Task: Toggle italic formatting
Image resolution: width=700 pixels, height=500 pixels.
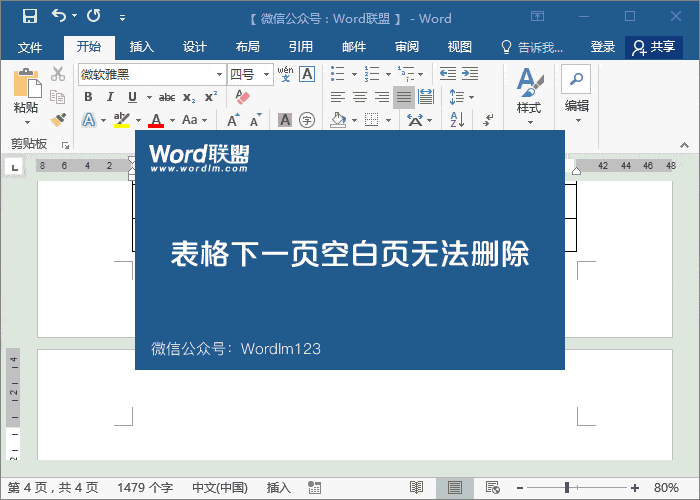Action: (110, 97)
